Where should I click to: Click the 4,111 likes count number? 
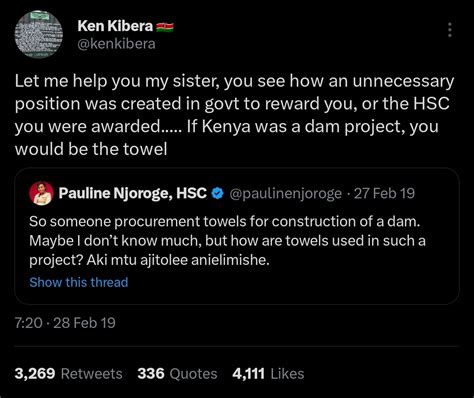[x=249, y=374]
